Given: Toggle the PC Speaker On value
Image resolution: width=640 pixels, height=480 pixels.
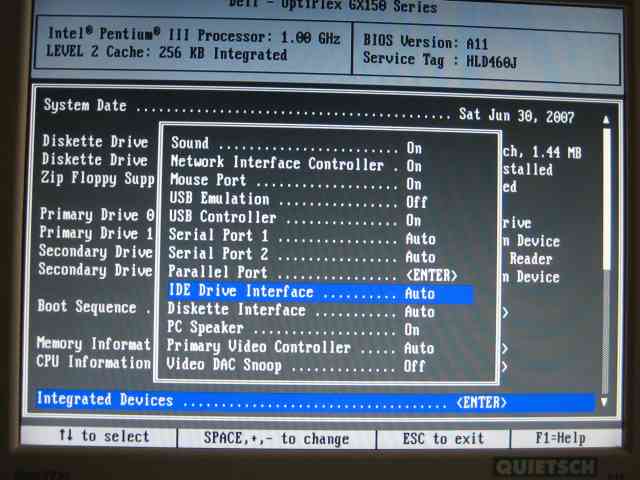Looking at the screenshot, I should (412, 330).
